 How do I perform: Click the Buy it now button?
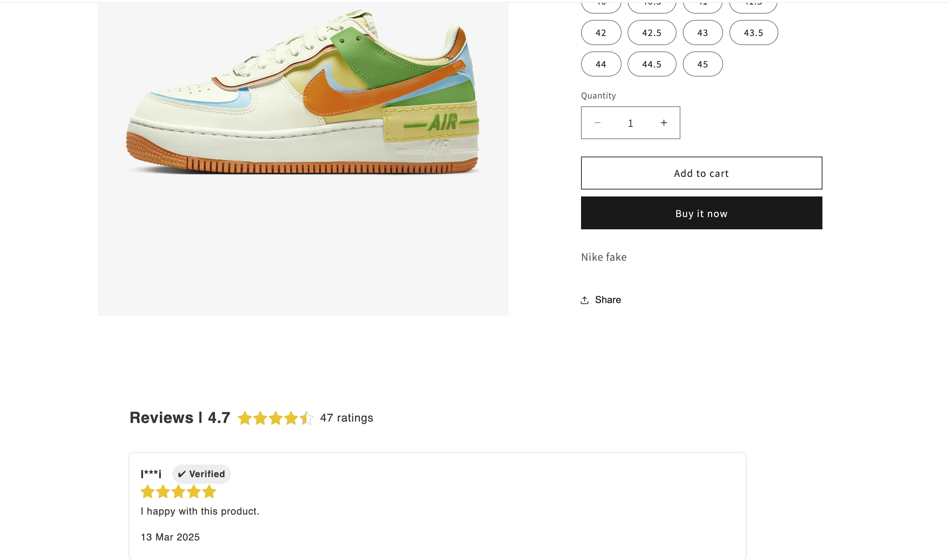click(x=701, y=213)
